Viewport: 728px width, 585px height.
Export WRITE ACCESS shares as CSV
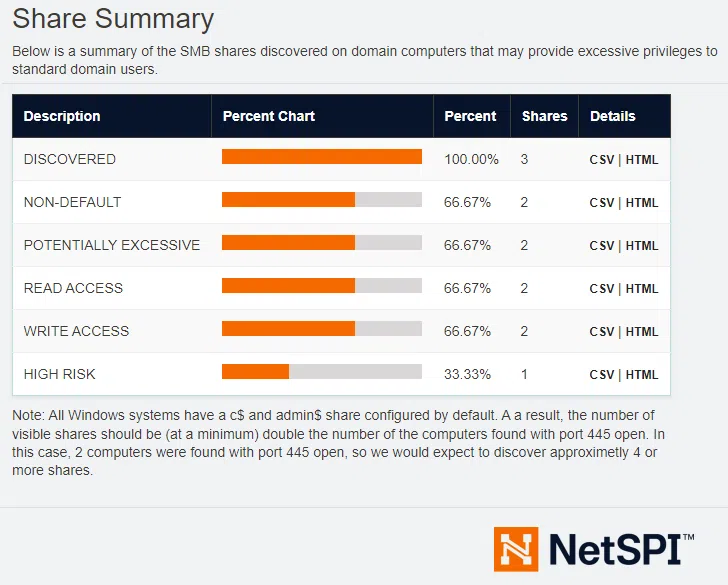(601, 332)
